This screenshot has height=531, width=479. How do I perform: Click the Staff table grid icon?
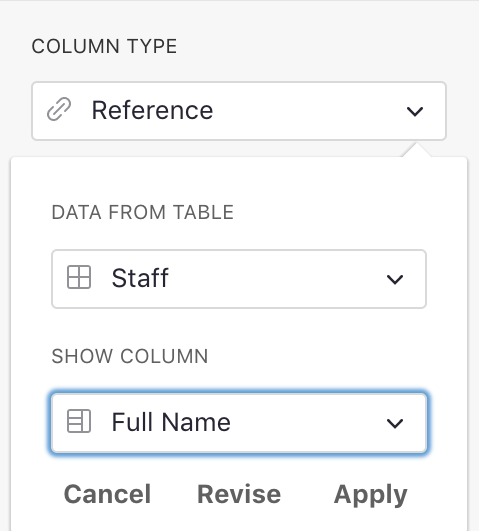pos(79,277)
